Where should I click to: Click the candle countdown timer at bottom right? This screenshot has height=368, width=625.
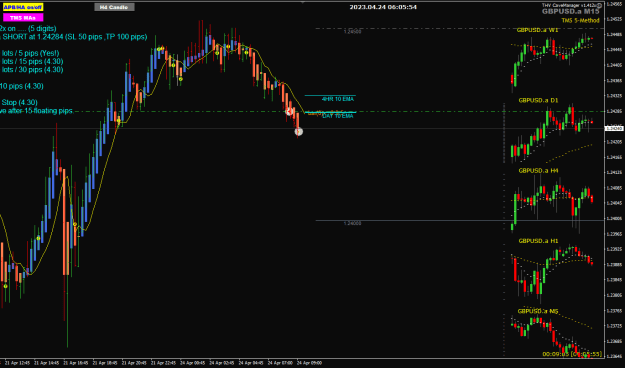pos(572,354)
